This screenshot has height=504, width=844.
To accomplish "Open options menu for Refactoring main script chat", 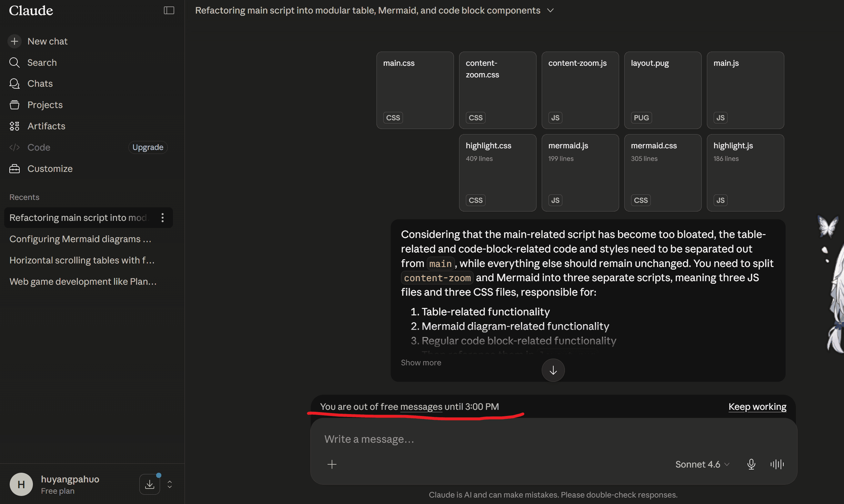I will click(x=163, y=218).
